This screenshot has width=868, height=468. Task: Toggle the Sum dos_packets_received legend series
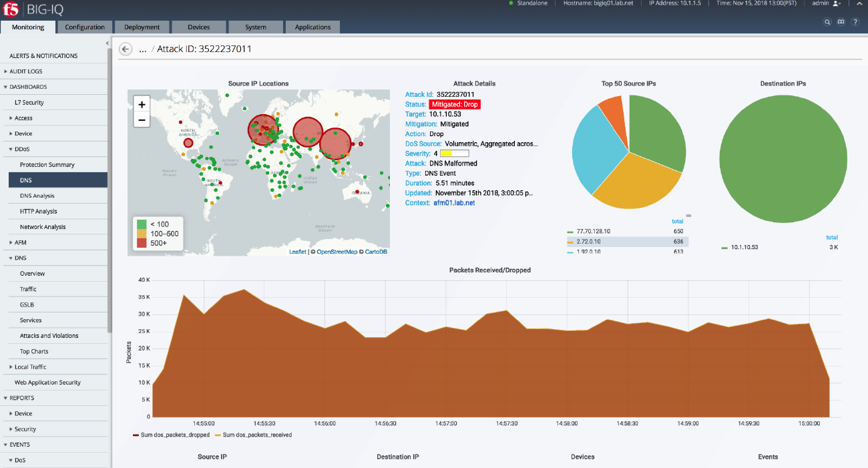pos(252,435)
